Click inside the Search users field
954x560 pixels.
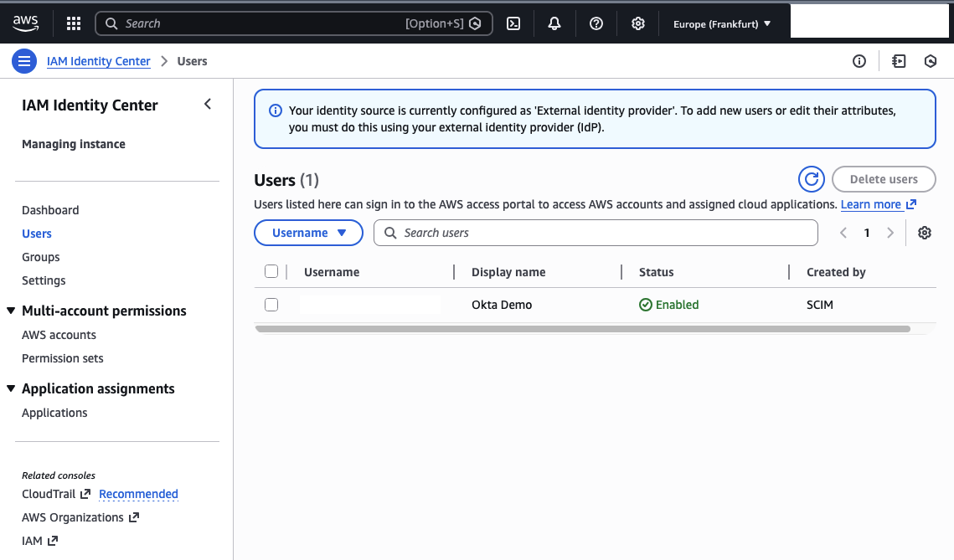596,232
